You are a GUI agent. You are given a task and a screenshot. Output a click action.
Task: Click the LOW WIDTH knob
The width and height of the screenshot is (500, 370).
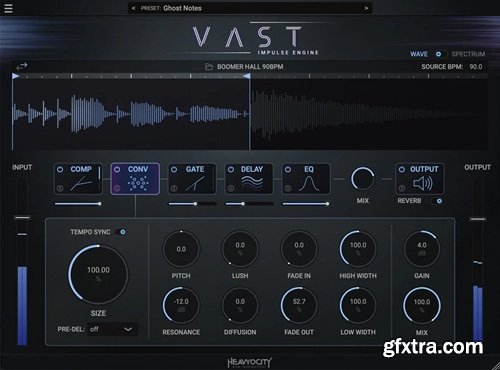click(x=358, y=305)
